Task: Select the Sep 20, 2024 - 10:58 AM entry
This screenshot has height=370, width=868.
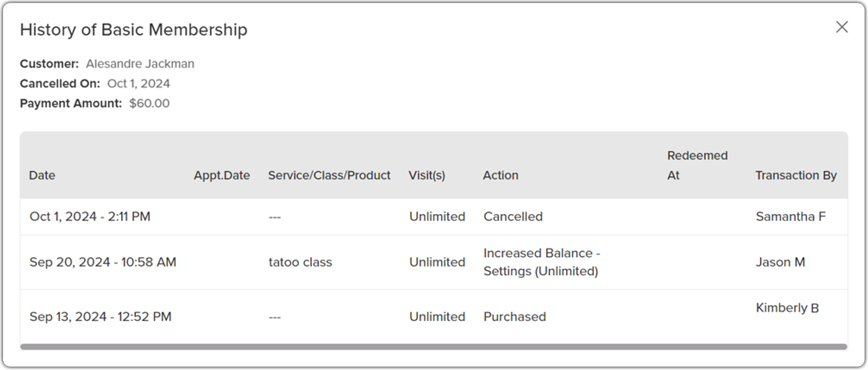Action: tap(103, 262)
